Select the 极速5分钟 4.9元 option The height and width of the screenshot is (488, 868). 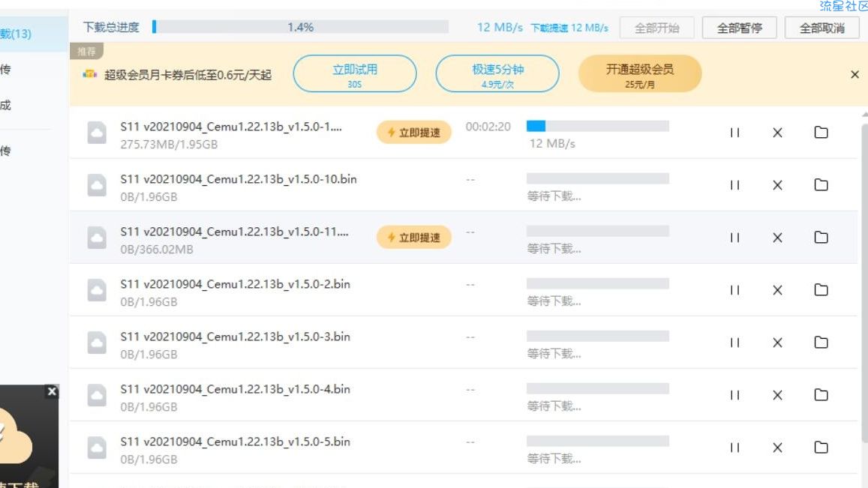(497, 73)
